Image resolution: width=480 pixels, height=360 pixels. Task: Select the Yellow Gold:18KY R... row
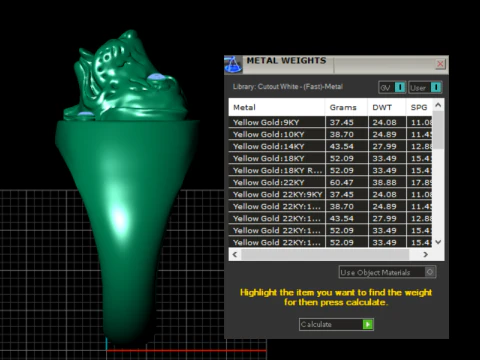pyautogui.click(x=330, y=170)
